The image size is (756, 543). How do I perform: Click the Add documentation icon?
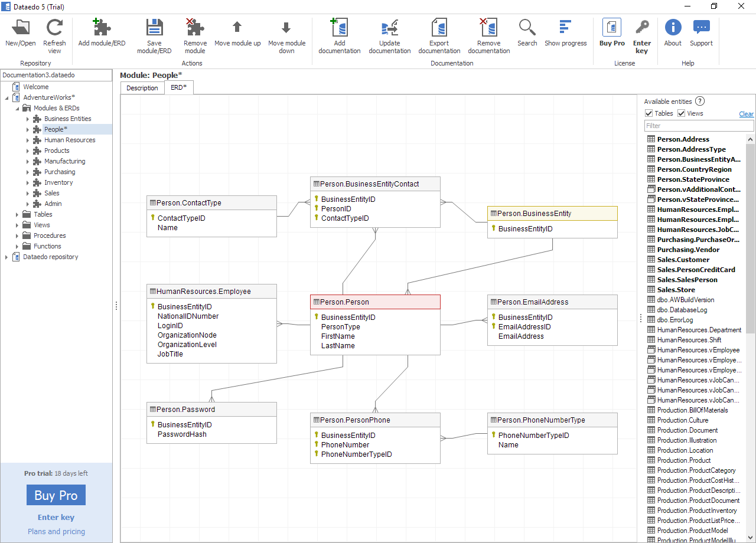[340, 27]
